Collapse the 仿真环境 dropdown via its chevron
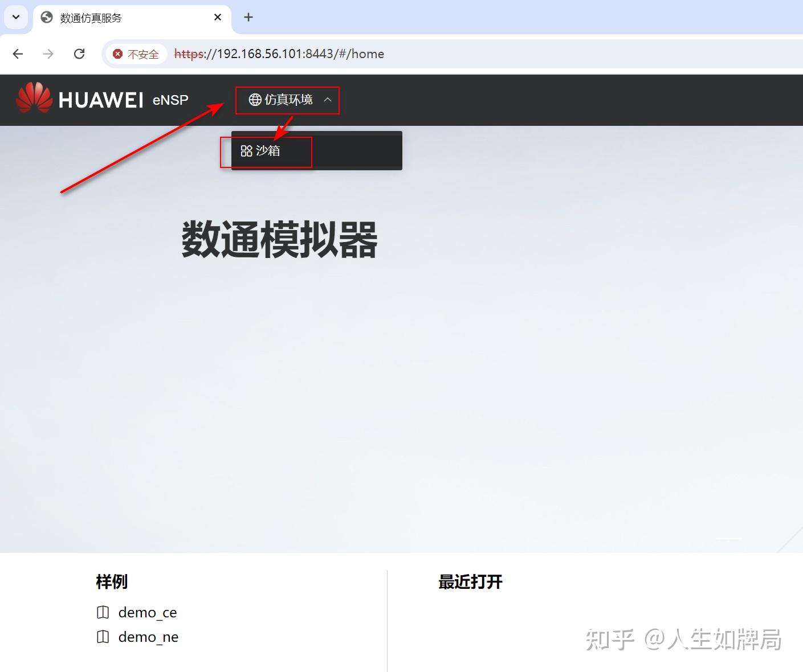 click(x=328, y=100)
